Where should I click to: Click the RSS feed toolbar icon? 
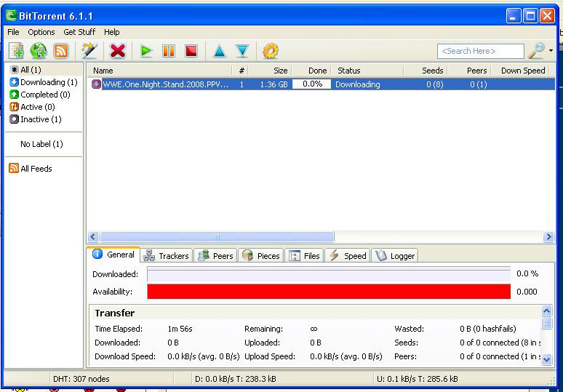tap(61, 51)
